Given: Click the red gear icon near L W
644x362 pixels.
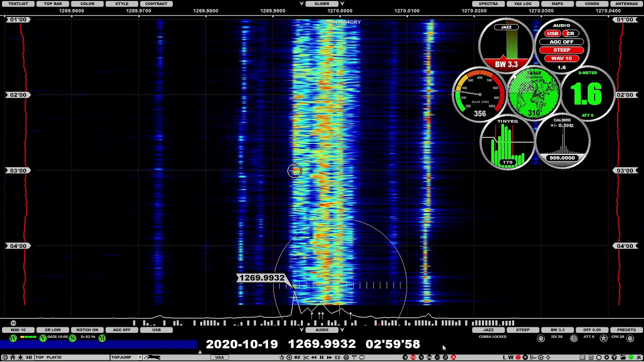Looking at the screenshot, I should (x=518, y=357).
